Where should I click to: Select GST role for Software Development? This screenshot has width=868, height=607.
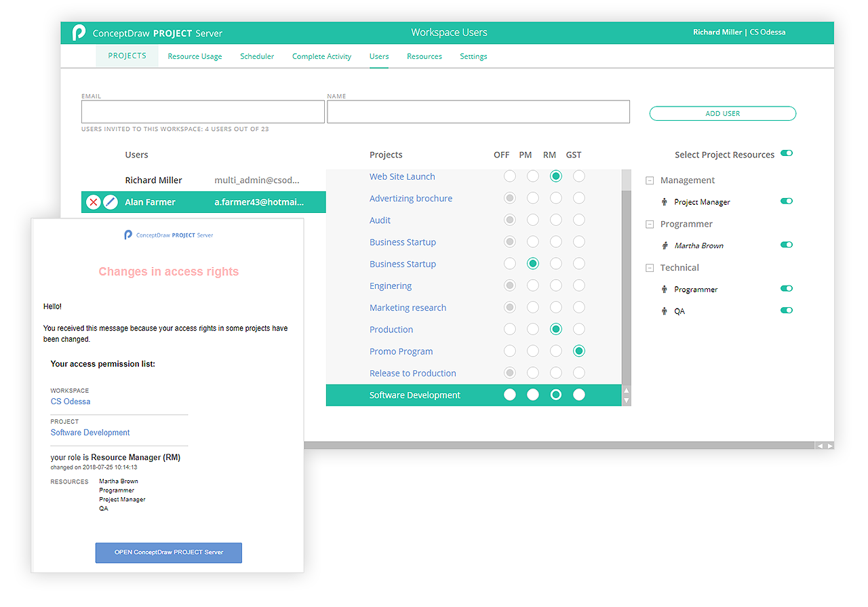tap(579, 395)
